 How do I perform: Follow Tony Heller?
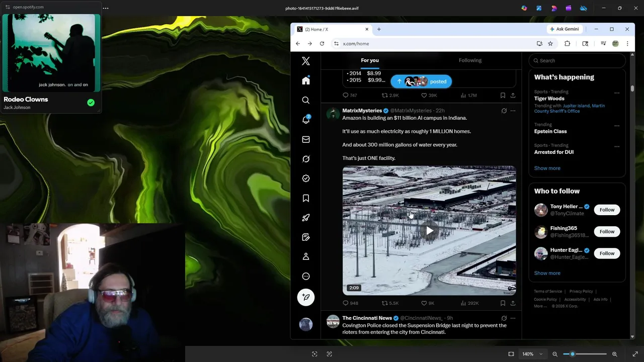607,210
